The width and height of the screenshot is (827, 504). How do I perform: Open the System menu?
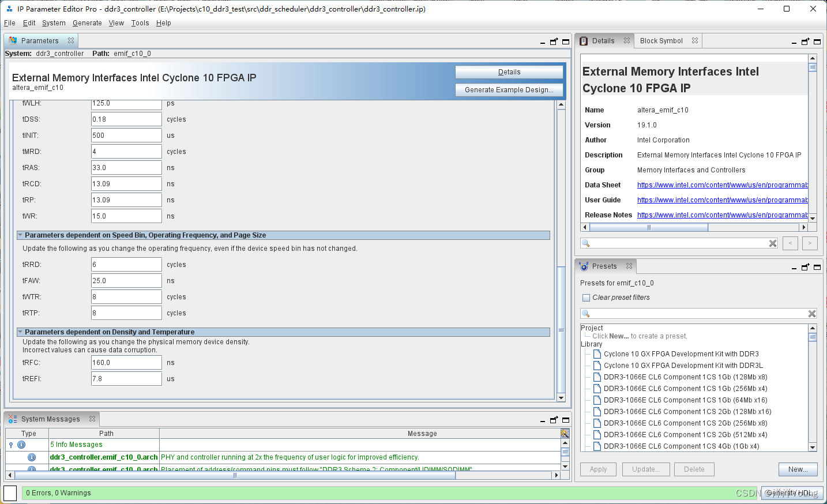click(x=54, y=23)
